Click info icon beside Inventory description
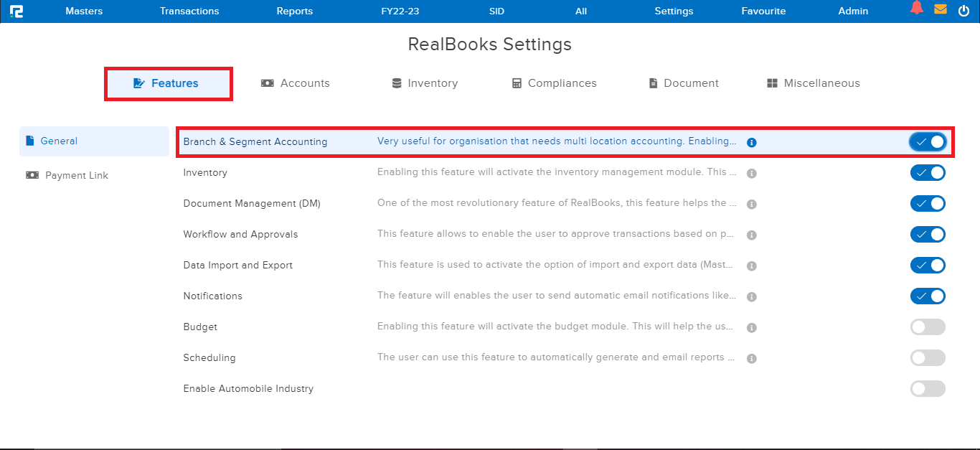980x450 pixels. [x=751, y=173]
